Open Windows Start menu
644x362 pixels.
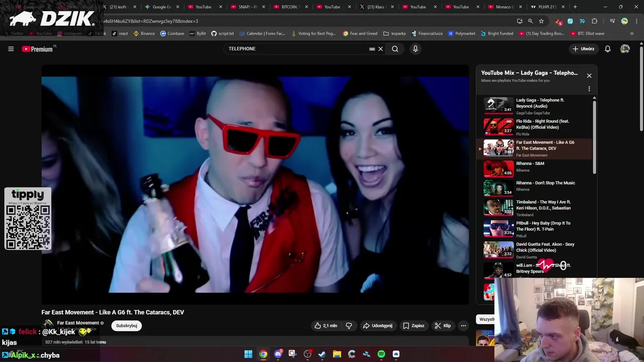point(248,354)
